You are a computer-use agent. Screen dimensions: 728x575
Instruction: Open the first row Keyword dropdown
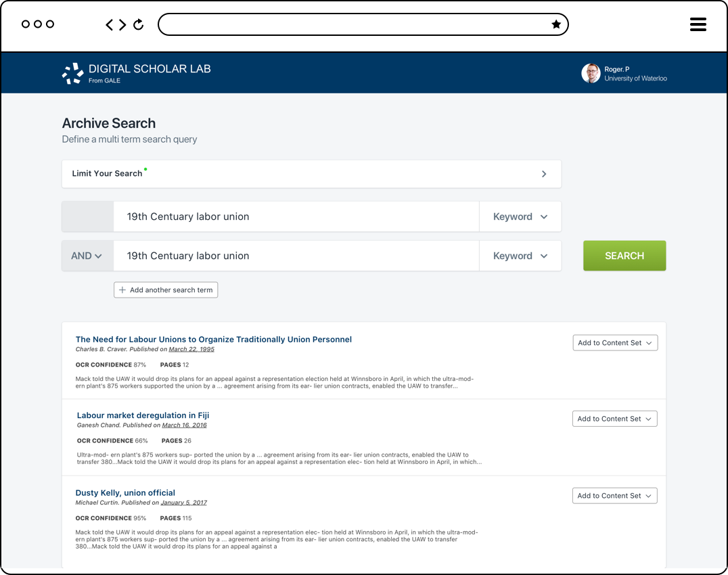click(520, 216)
